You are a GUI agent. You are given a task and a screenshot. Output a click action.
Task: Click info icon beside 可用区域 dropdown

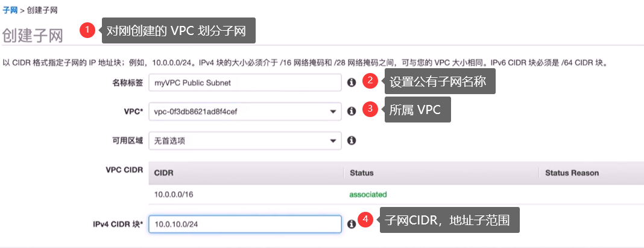tap(352, 141)
